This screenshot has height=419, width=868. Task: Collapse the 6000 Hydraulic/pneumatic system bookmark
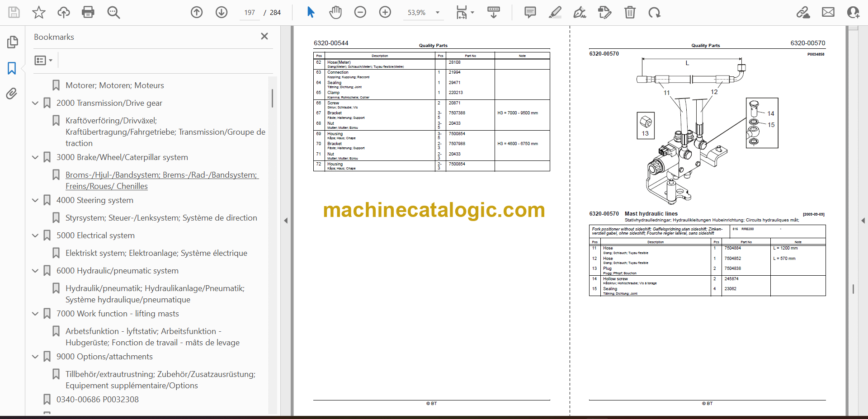35,271
